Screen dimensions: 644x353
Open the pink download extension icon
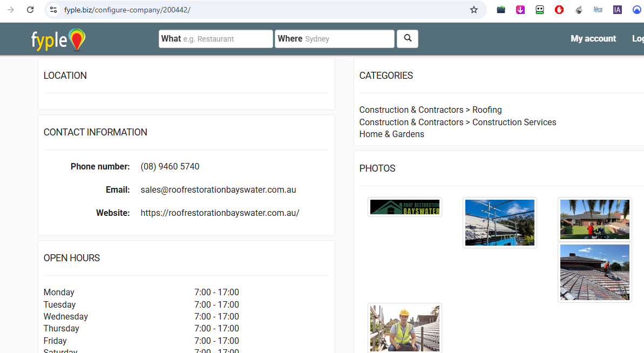click(x=520, y=10)
